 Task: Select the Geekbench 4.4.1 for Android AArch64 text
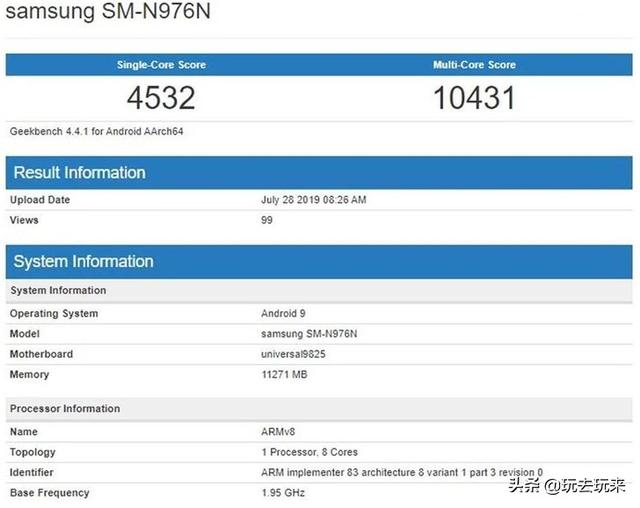click(x=96, y=131)
